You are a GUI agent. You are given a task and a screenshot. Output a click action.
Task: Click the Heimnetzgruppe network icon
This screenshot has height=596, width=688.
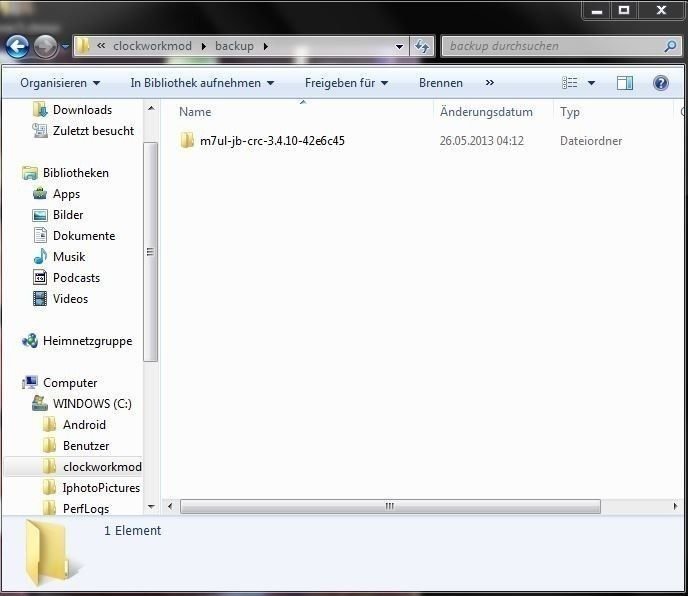point(30,341)
